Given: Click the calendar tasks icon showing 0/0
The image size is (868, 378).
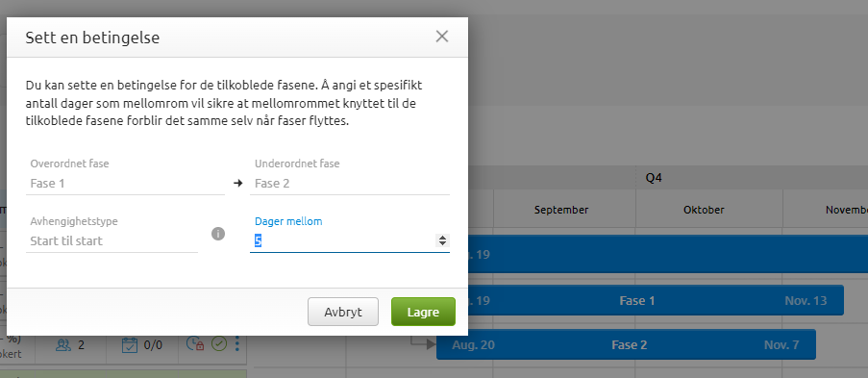Looking at the screenshot, I should point(129,344).
